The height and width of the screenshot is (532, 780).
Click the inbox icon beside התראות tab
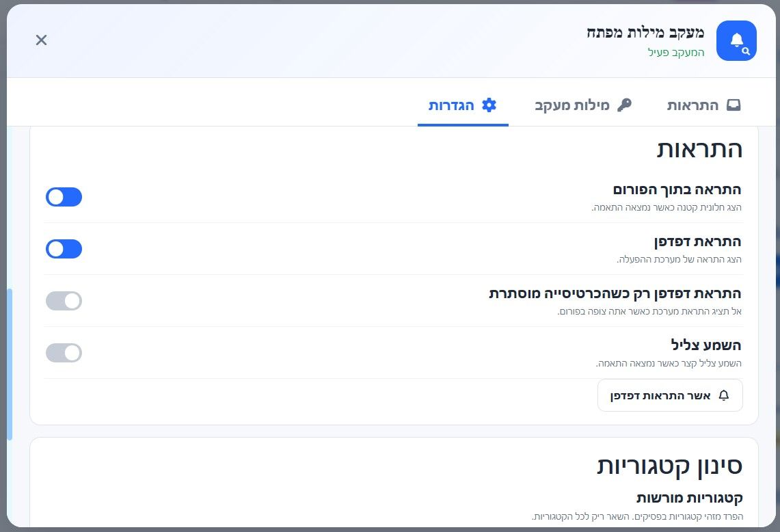(734, 105)
